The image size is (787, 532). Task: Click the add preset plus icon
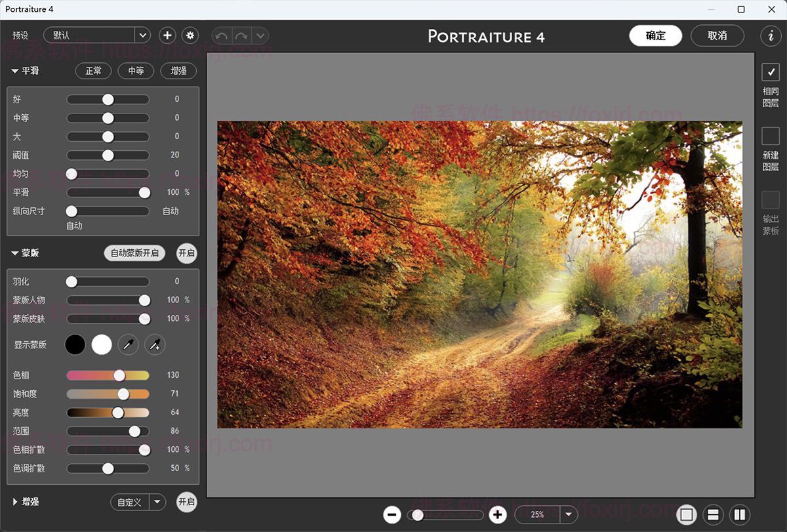pos(167,35)
